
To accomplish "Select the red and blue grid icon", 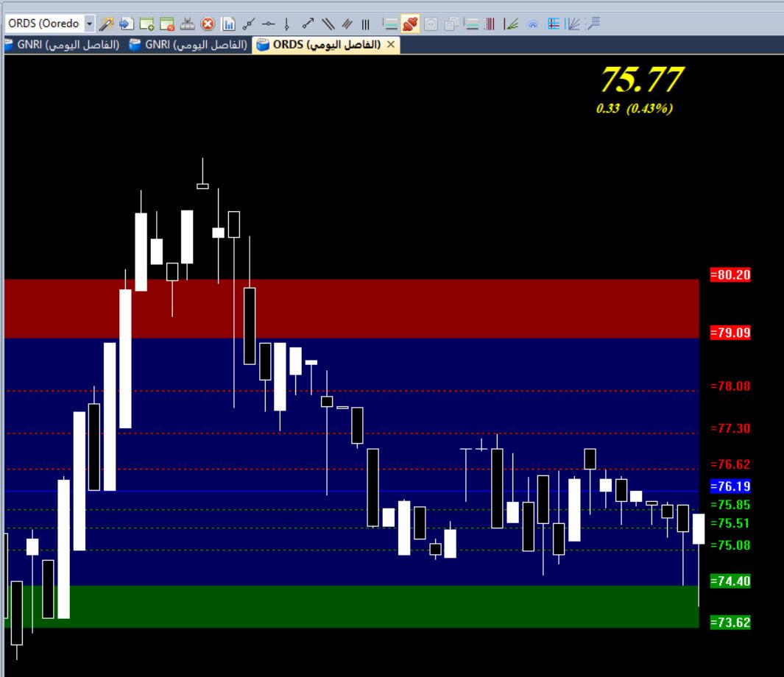I will 553,24.
